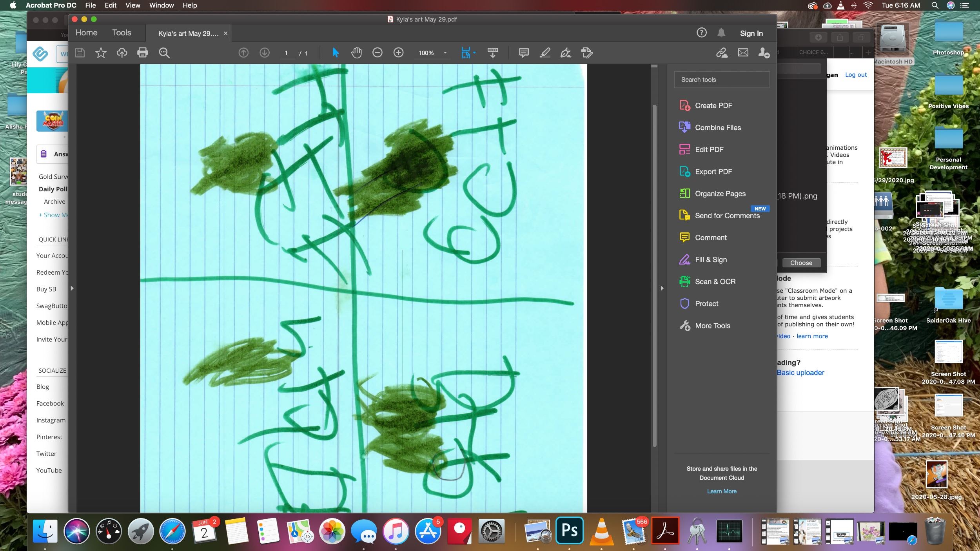Viewport: 980px width, 551px height.
Task: Click the zoom out minus icon
Action: pyautogui.click(x=377, y=53)
